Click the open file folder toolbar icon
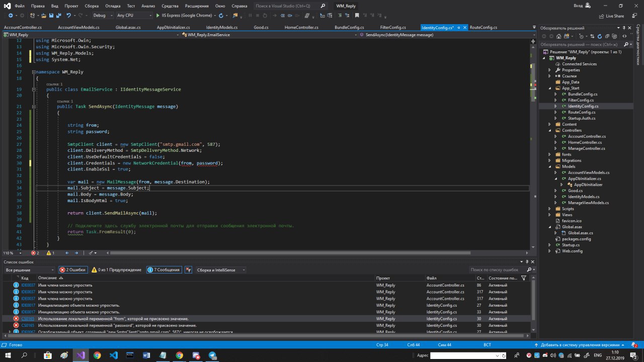The image size is (644, 362). click(x=43, y=16)
